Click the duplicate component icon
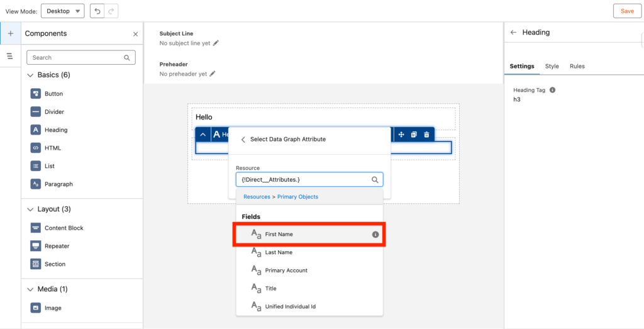The width and height of the screenshot is (644, 329). coord(414,135)
